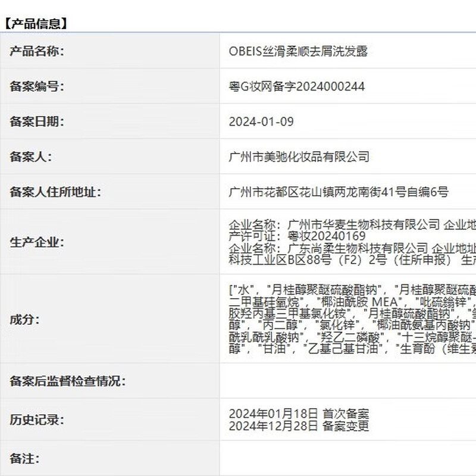Click the 产品信息 section heading
Image resolution: width=476 pixels, height=476 pixels.
[36, 24]
